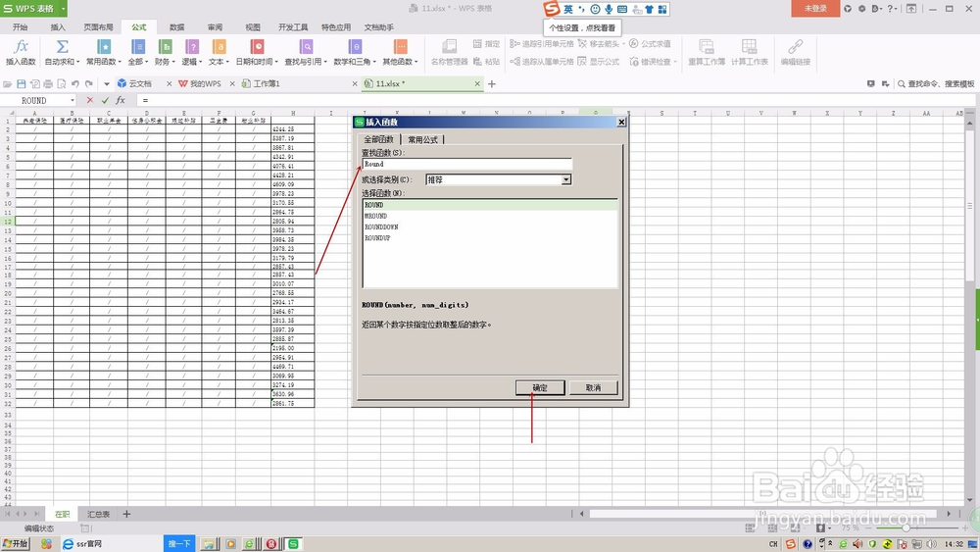Click the 名称管理器 name manager icon
980x552 pixels.
(450, 47)
